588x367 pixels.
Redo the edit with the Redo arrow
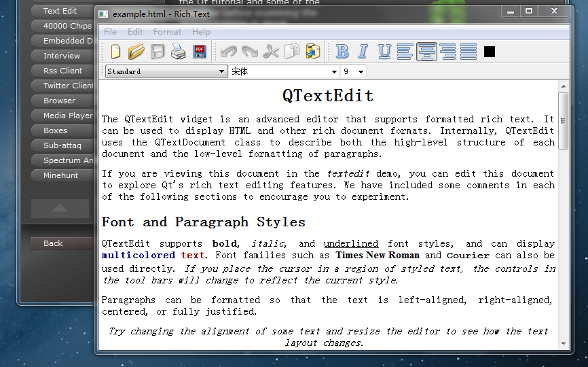[x=250, y=52]
